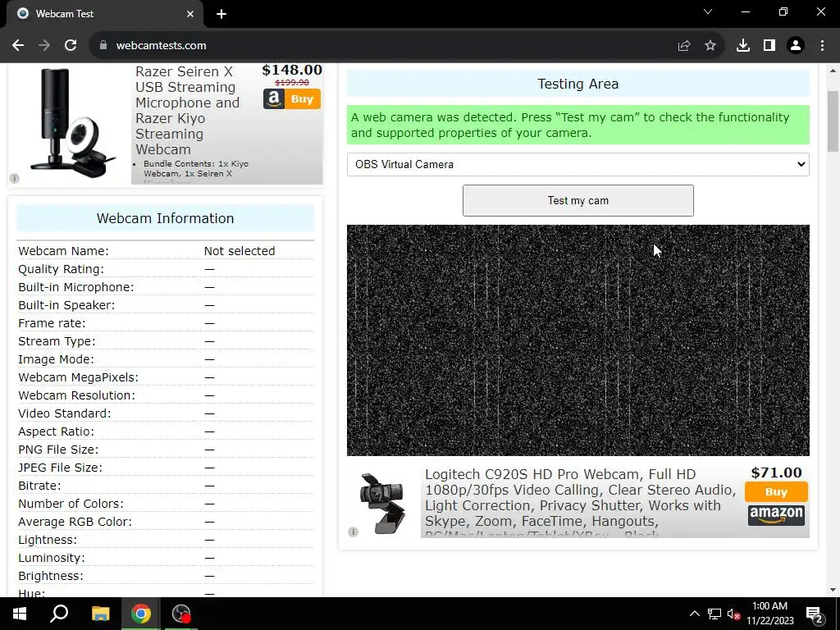Open the notification center icon
Viewport: 840px width, 630px height.
click(x=815, y=614)
